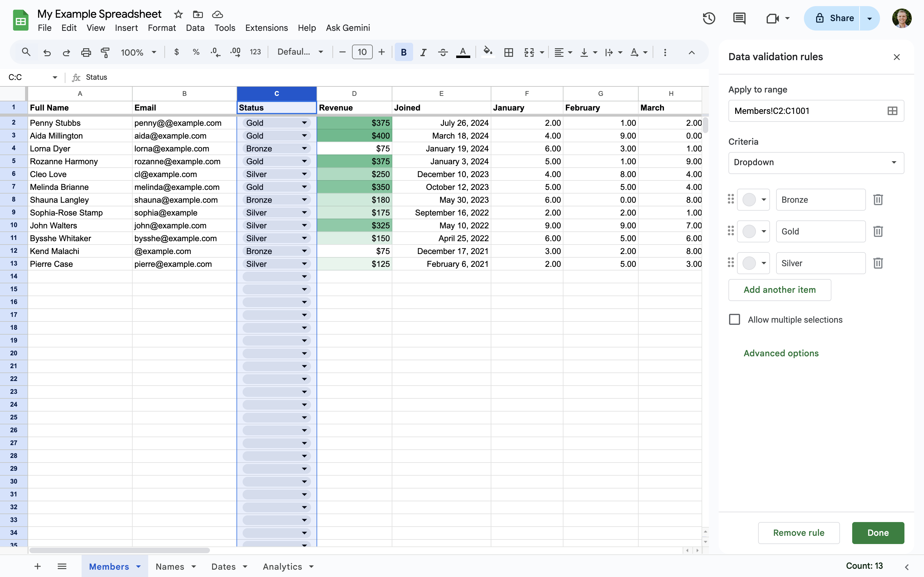Open the fill color picker
Image resolution: width=924 pixels, height=577 pixels.
click(488, 52)
